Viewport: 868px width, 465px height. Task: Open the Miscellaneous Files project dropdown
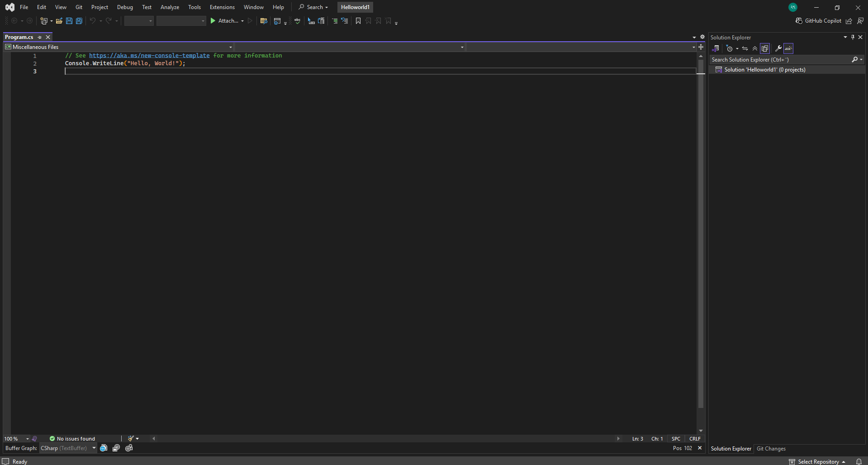[x=119, y=47]
